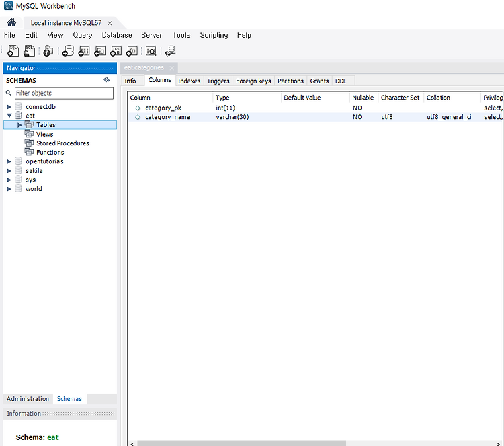
Task: Expand the opentutorials schema
Action: (9, 161)
